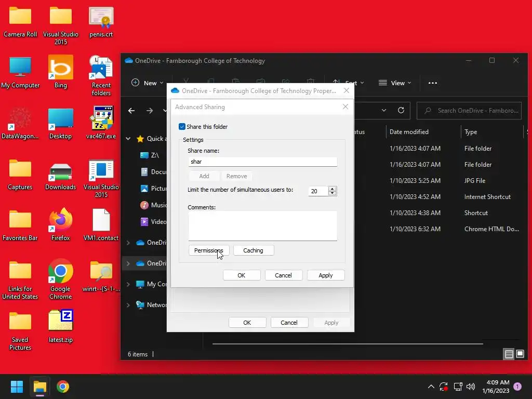The height and width of the screenshot is (399, 532).
Task: Open the See more ellipsis menu in Explorer
Action: click(433, 83)
